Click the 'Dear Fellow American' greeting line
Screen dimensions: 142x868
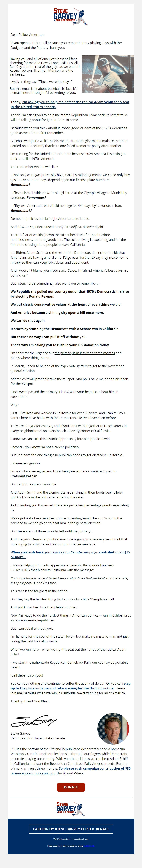(27, 35)
